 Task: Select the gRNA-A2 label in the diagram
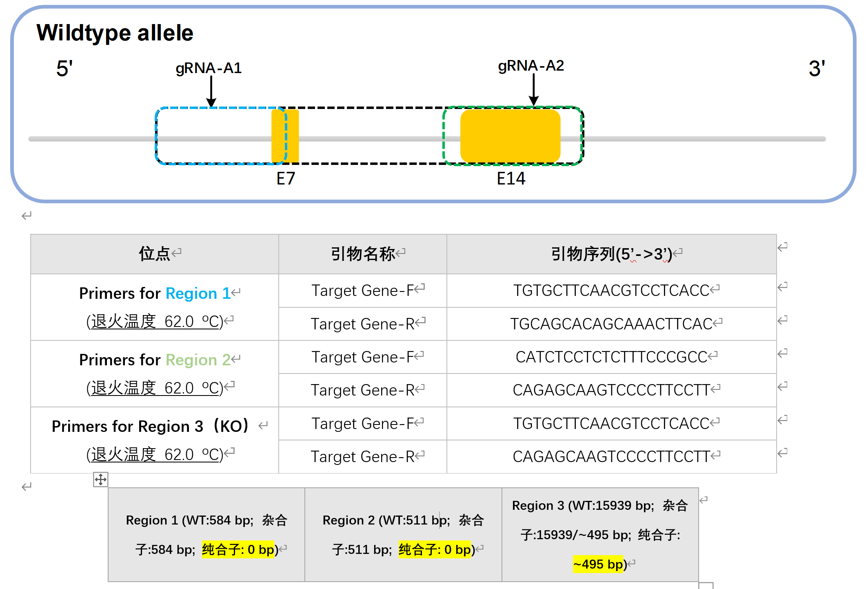tap(531, 65)
